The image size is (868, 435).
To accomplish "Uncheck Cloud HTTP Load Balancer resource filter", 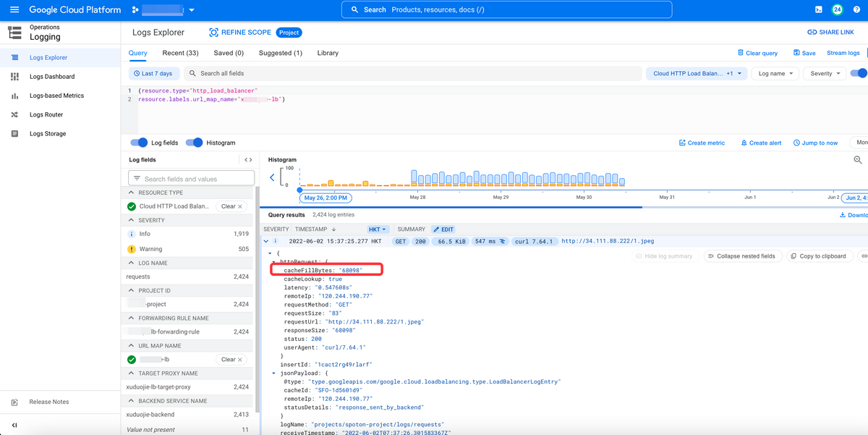I will [x=132, y=206].
